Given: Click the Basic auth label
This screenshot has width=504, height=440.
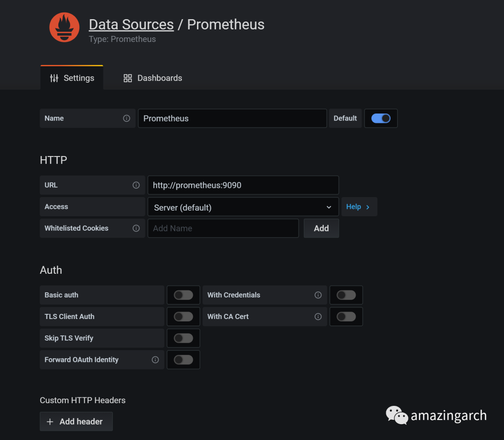Looking at the screenshot, I should [62, 295].
